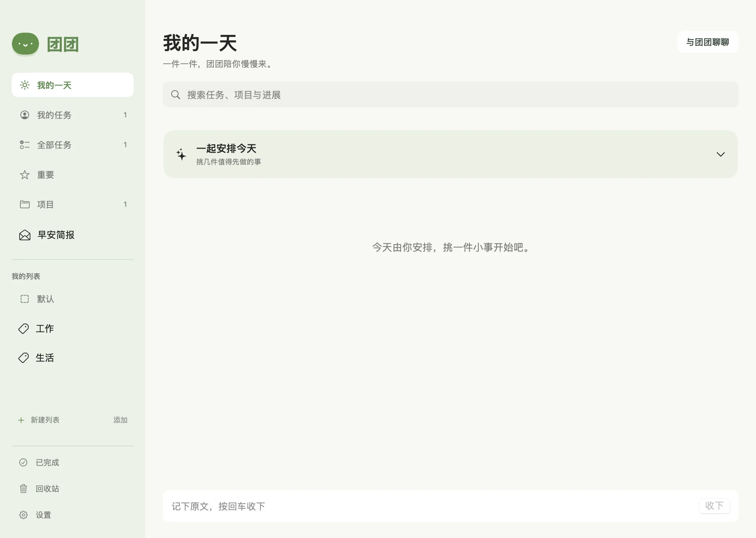Select the 默认 list

click(x=73, y=299)
